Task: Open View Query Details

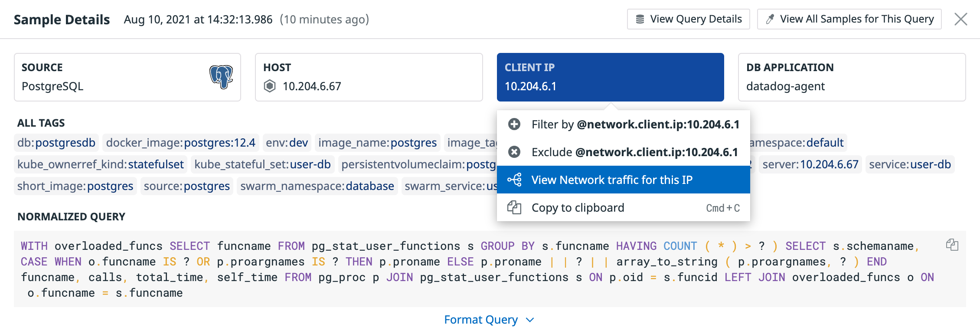Action: (x=688, y=19)
